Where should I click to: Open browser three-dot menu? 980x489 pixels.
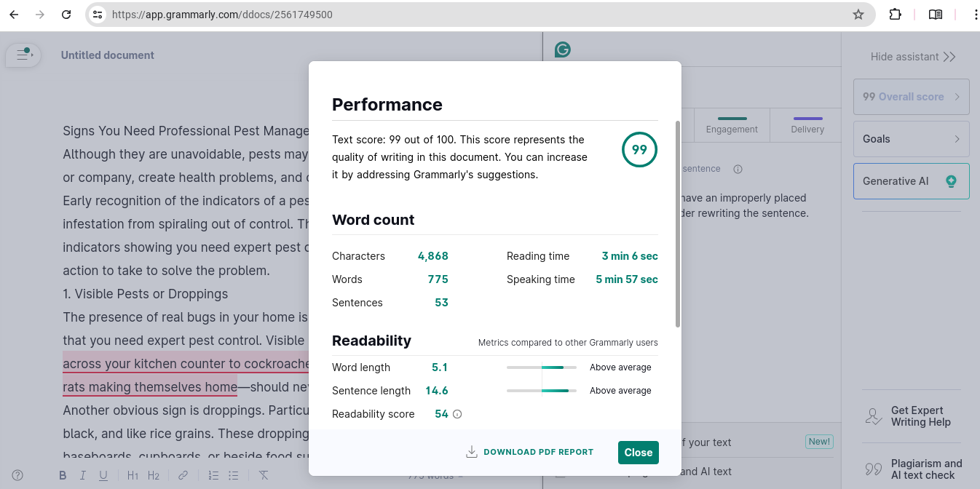(x=975, y=15)
